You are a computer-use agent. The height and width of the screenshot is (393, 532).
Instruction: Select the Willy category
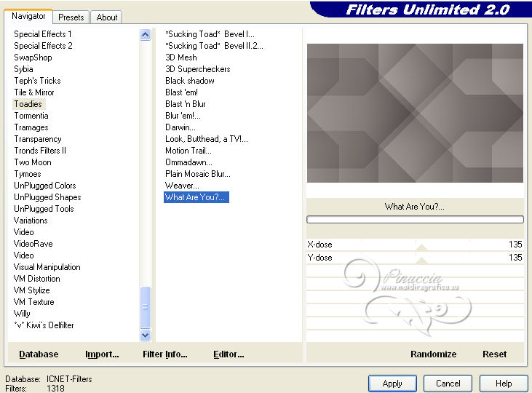pyautogui.click(x=22, y=314)
